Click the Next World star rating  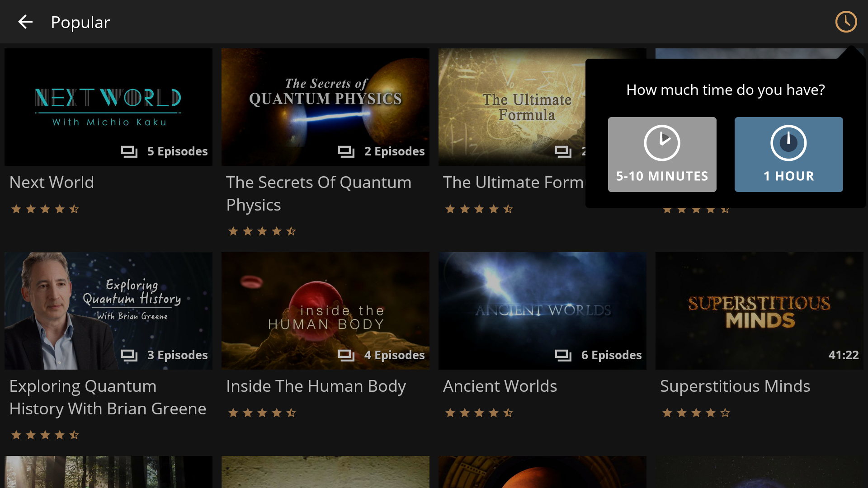tap(45, 209)
